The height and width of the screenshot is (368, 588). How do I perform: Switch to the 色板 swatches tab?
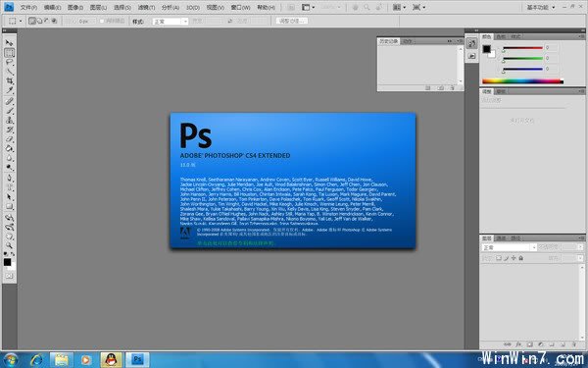click(501, 36)
